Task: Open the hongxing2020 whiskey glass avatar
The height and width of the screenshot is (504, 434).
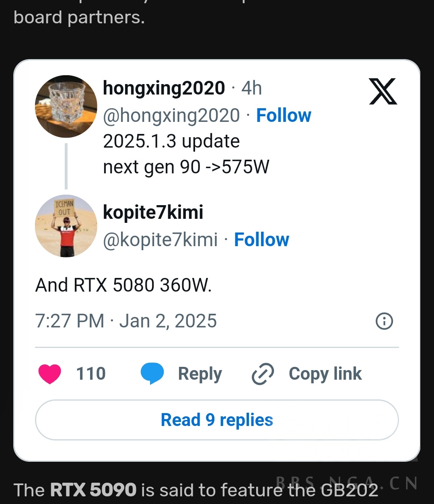Action: 66,107
